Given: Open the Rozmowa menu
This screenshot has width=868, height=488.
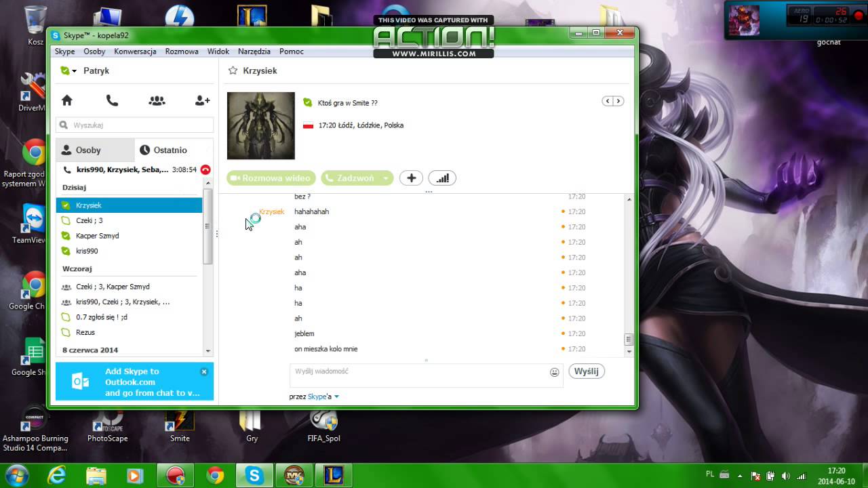Looking at the screenshot, I should 182,52.
